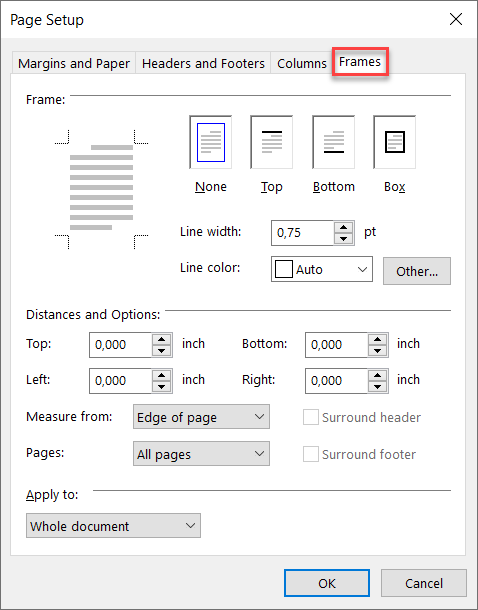Click the Left distance input field
The height and width of the screenshot is (610, 478).
120,381
